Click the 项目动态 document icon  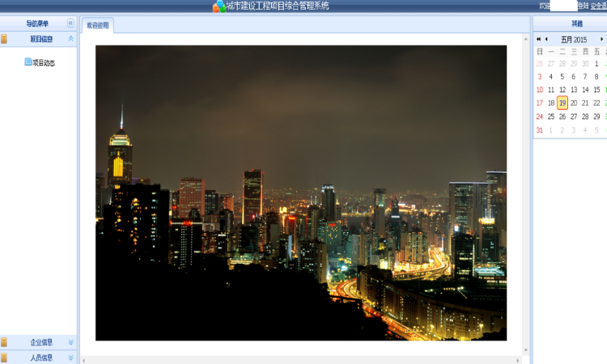28,62
